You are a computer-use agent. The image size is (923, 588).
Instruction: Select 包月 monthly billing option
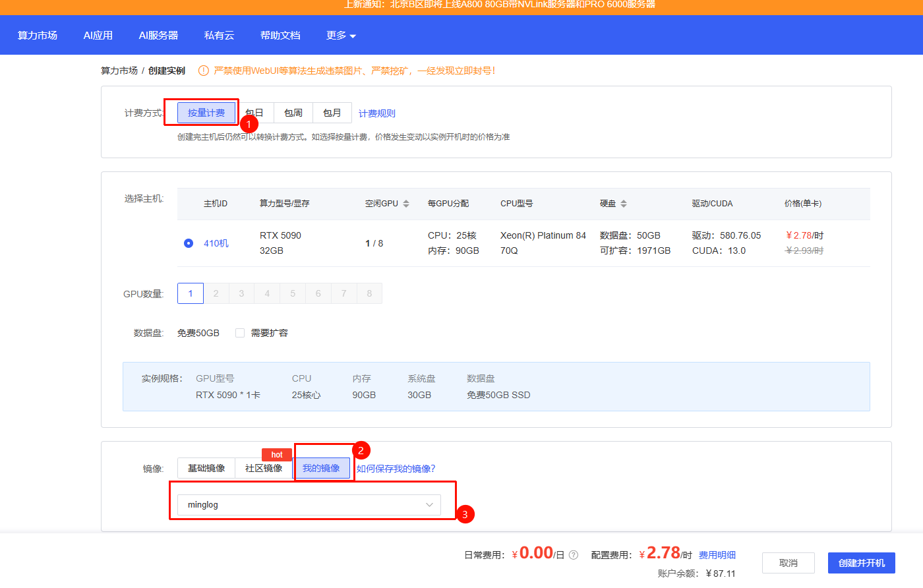point(332,113)
